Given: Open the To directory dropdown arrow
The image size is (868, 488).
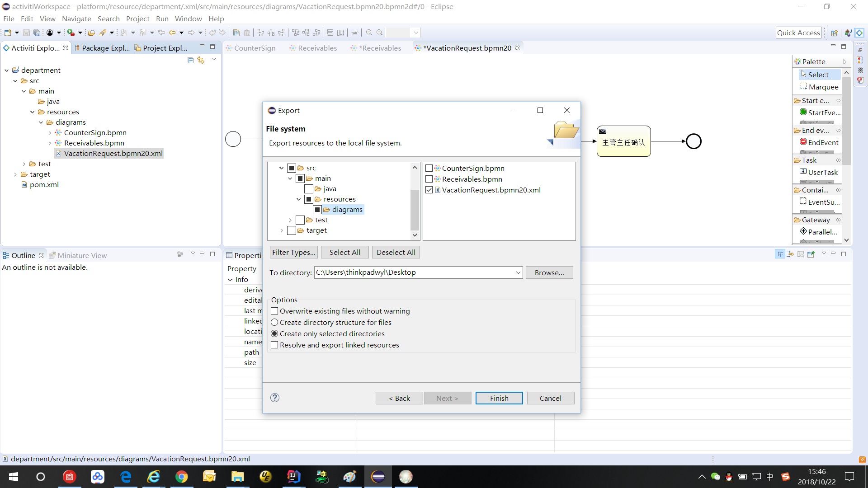Looking at the screenshot, I should (x=518, y=272).
